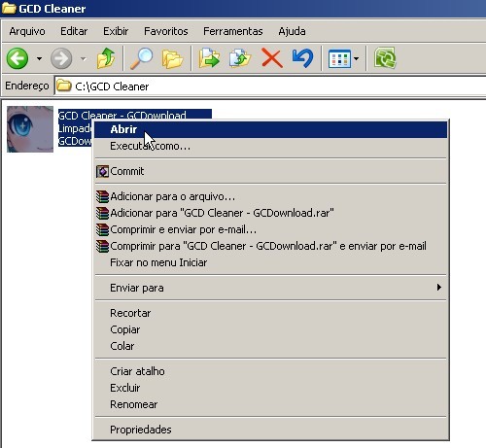Viewport: 486px width, 448px height.
Task: Click the Copy To folder icon
Action: tap(240, 58)
